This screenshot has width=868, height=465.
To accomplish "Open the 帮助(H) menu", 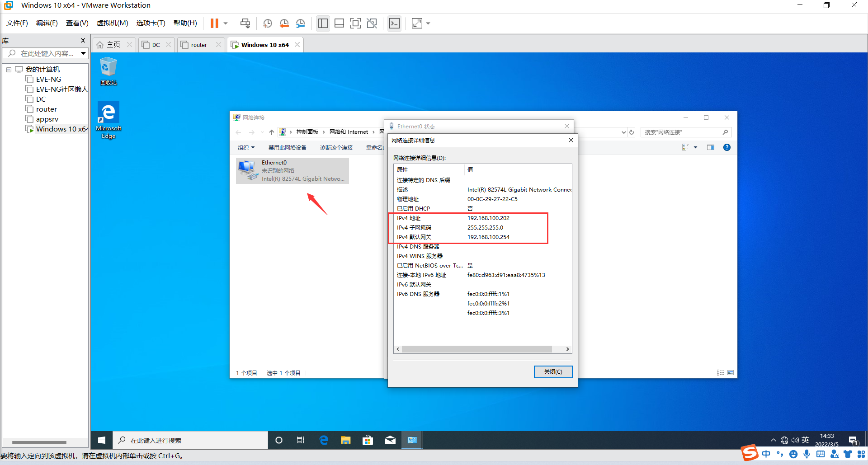I will tap(185, 23).
